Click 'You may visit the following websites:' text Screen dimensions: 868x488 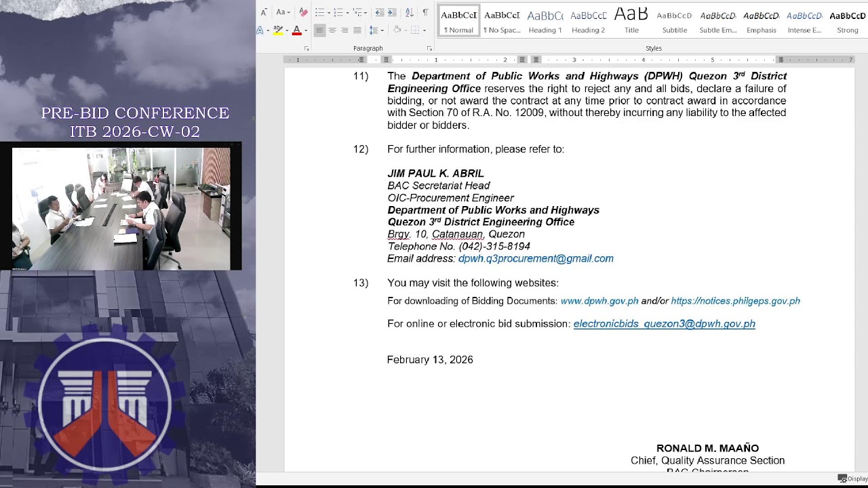pyautogui.click(x=473, y=283)
